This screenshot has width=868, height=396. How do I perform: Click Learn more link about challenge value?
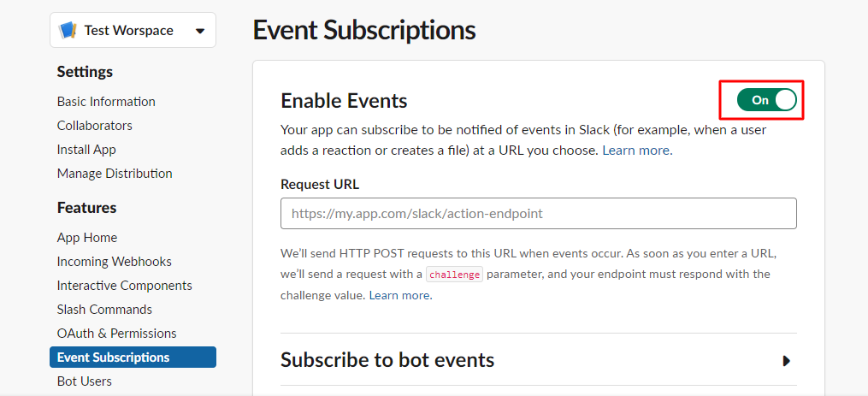point(399,296)
